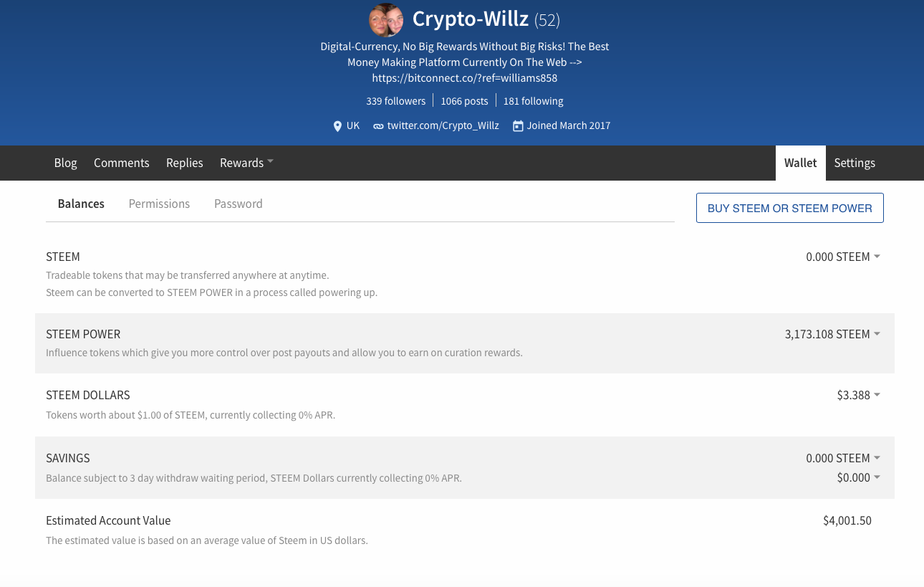Open the Comments tab
Screen dimensions: 924x587
coord(122,163)
